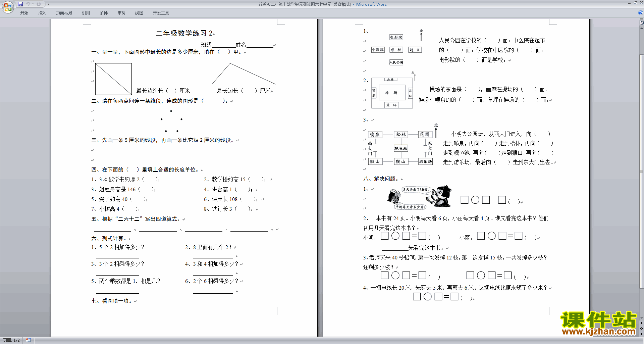Click the page count 页面: 1/2 in status bar
The width and height of the screenshot is (644, 344).
coord(11,340)
